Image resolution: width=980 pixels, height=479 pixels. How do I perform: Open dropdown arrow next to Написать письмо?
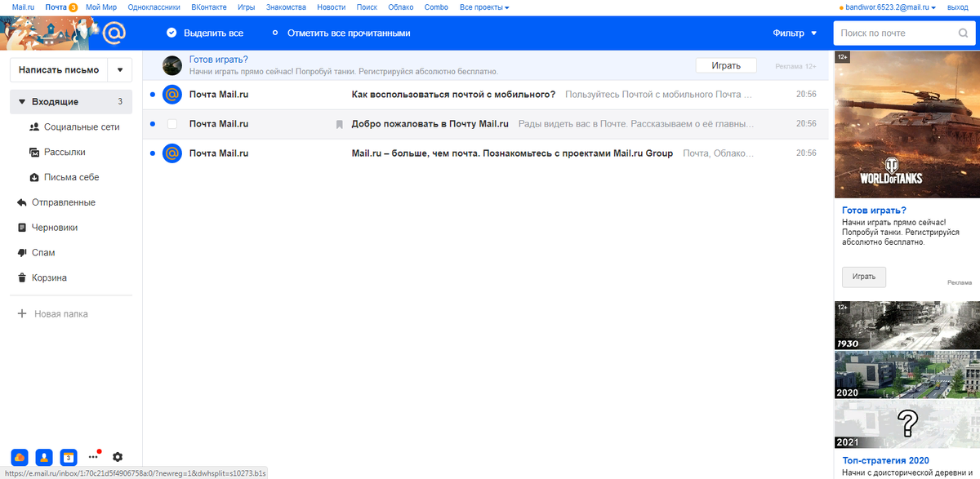click(x=120, y=70)
